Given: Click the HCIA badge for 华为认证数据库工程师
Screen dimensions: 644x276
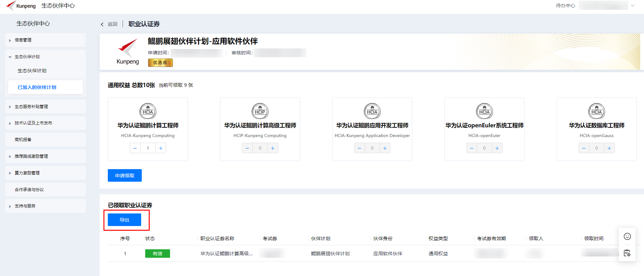Looking at the screenshot, I should pos(597,111).
